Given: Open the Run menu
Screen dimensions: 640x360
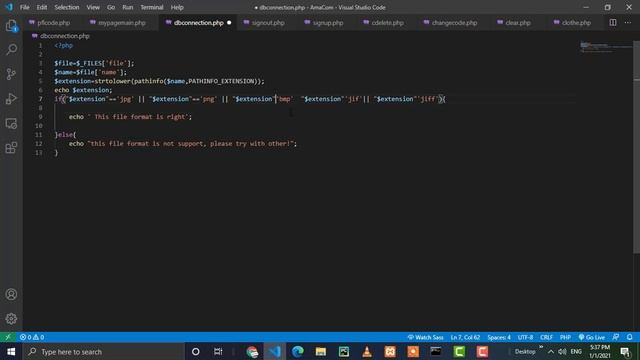Looking at the screenshot, I should [128, 7].
